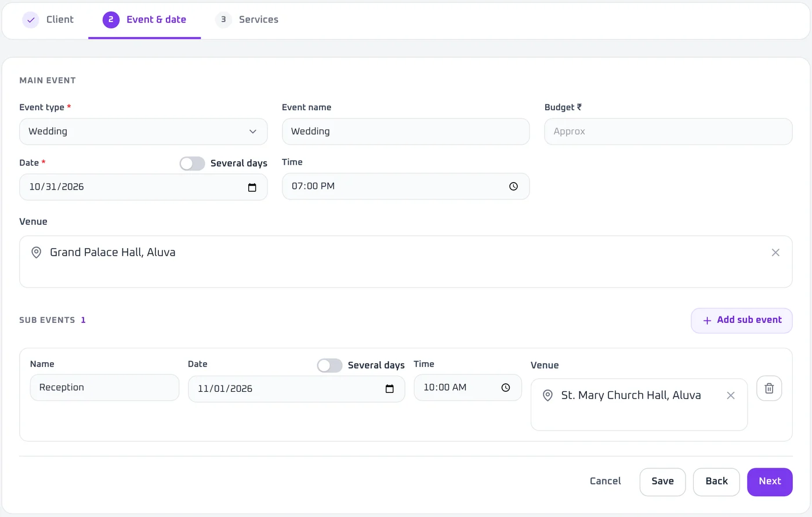Click the sub event venue pin icon
The height and width of the screenshot is (517, 812).
(x=548, y=395)
